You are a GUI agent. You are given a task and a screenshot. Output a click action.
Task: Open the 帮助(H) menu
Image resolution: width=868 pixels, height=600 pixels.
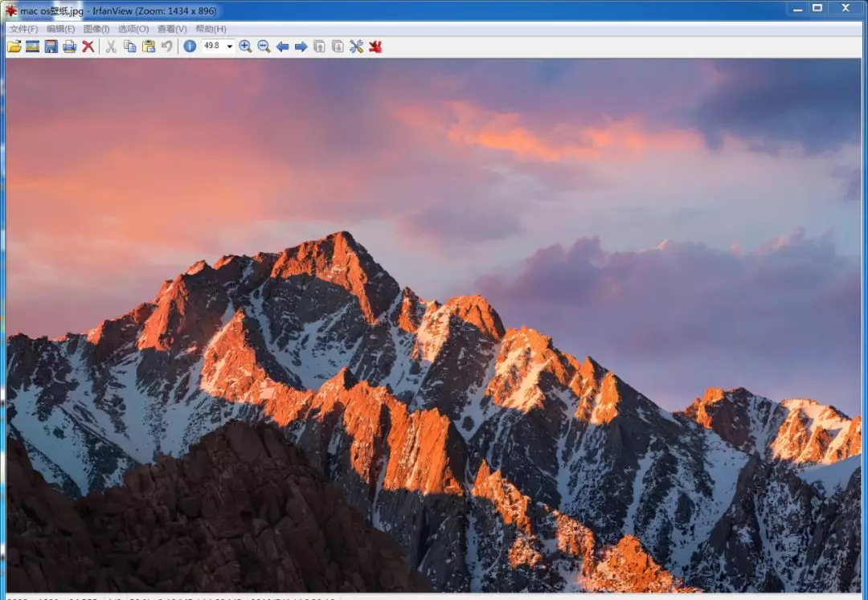[x=211, y=29]
